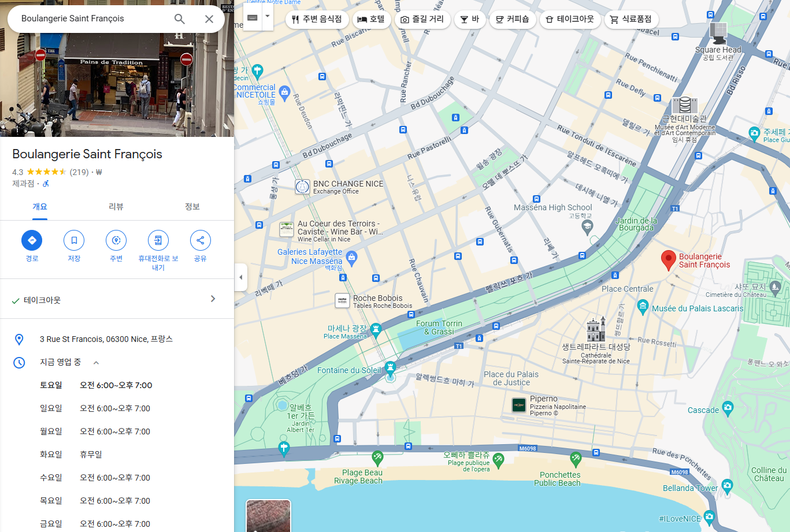Screen dimensions: 790x532
Task: Click the red Boulangerie Saint François pin
Action: coord(668,261)
